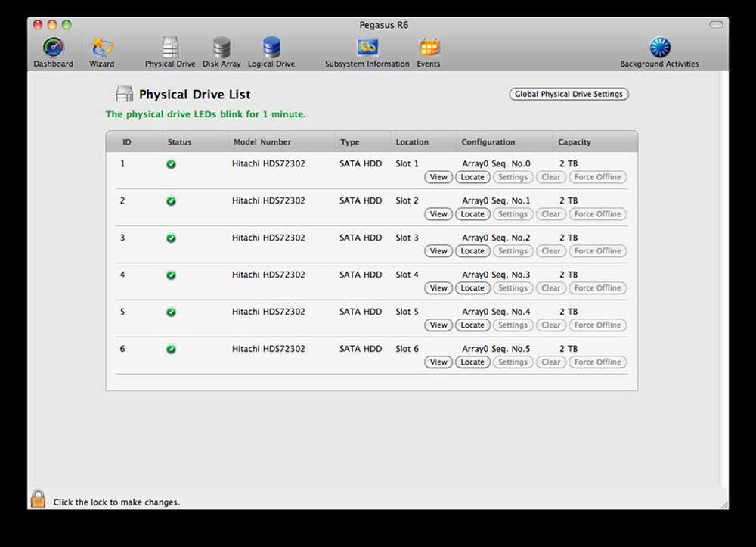Viewport: 756px width, 547px height.
Task: Click Clear for the Slot 5 drive
Action: tap(551, 325)
